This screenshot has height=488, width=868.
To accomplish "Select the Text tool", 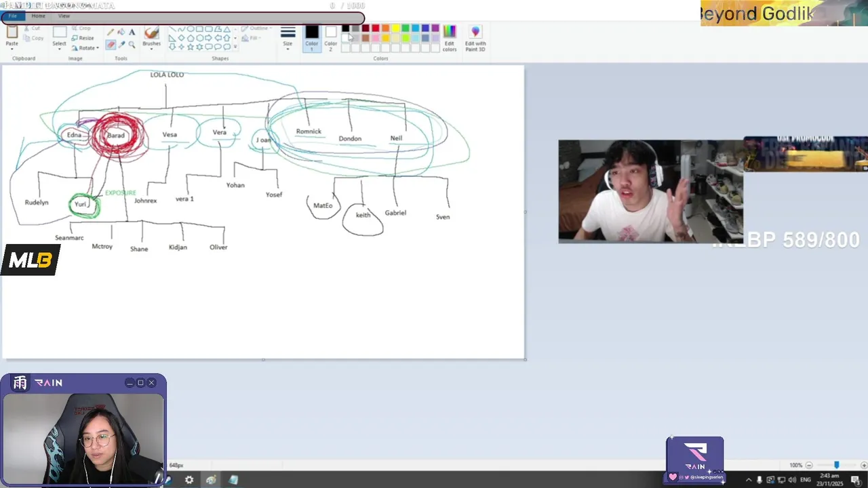I will tap(132, 33).
